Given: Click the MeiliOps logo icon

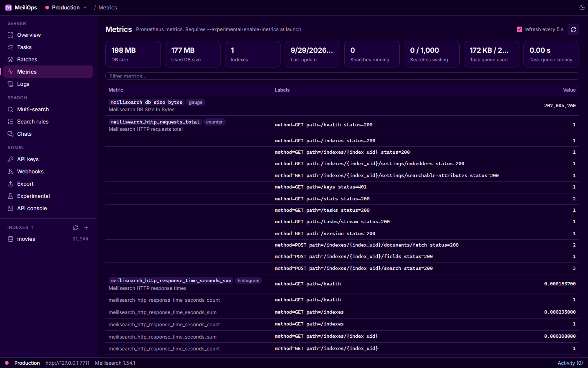Looking at the screenshot, I should click(x=9, y=8).
